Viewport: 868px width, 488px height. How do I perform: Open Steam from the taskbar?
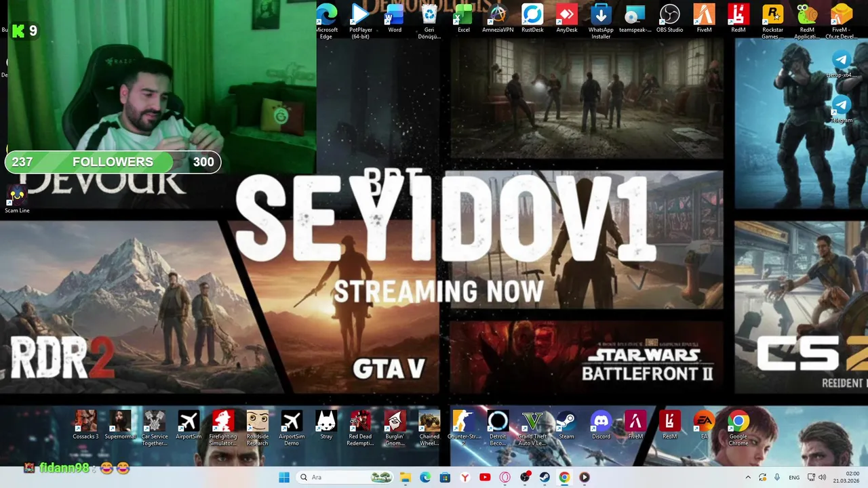tap(545, 477)
